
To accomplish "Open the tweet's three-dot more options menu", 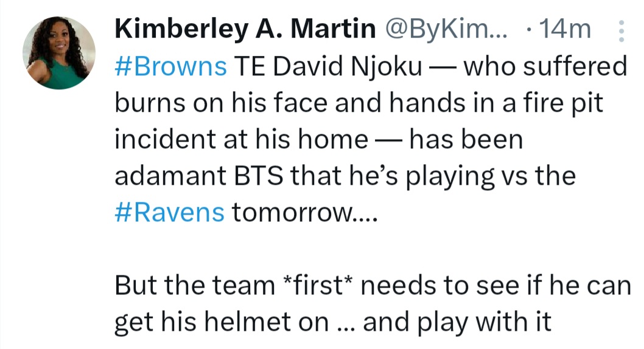I will click(621, 30).
